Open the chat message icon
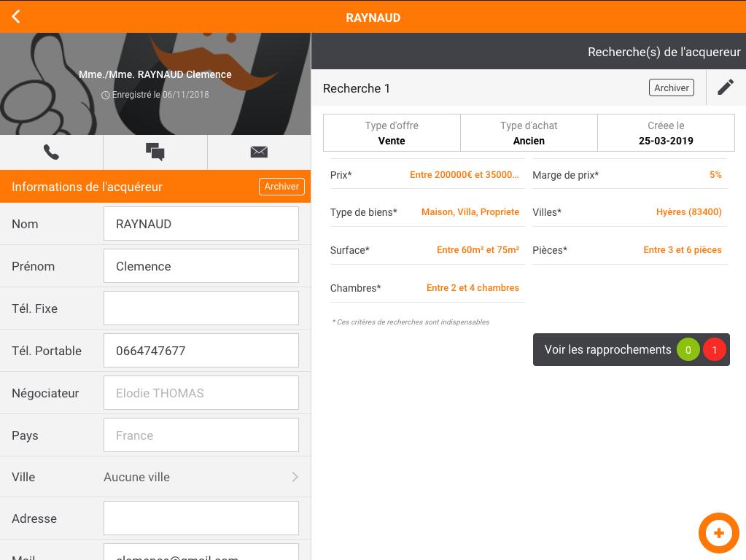 (x=155, y=152)
